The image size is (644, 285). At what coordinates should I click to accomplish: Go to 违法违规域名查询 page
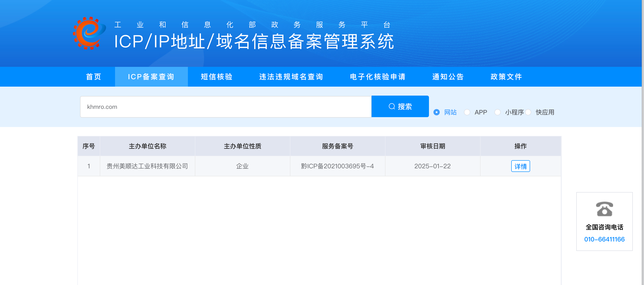[x=291, y=77]
